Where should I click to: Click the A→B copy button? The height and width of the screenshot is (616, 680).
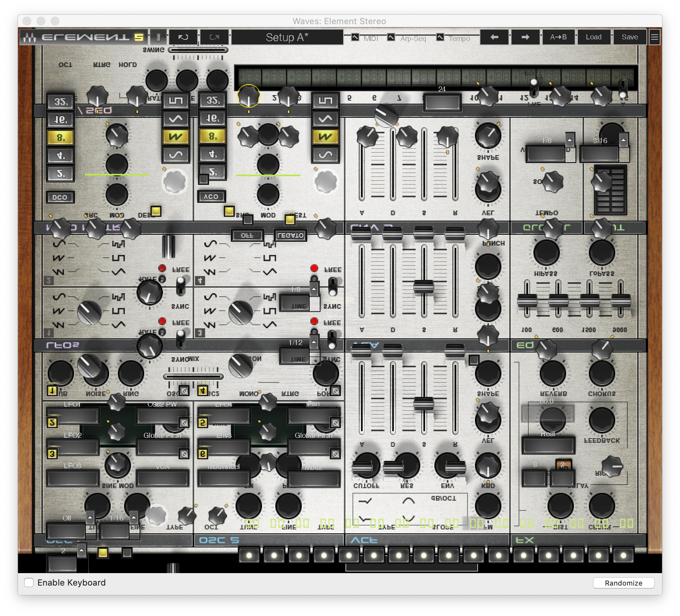(x=558, y=37)
